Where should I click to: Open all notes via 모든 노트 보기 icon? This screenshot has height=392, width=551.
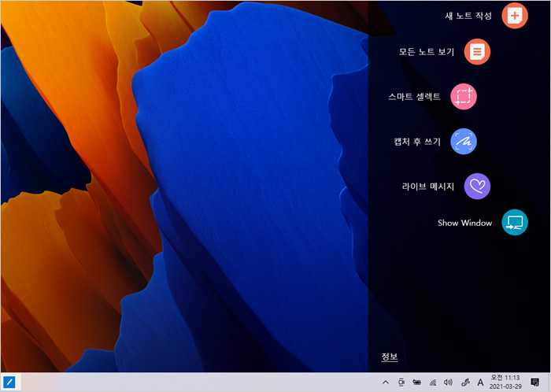click(x=477, y=52)
